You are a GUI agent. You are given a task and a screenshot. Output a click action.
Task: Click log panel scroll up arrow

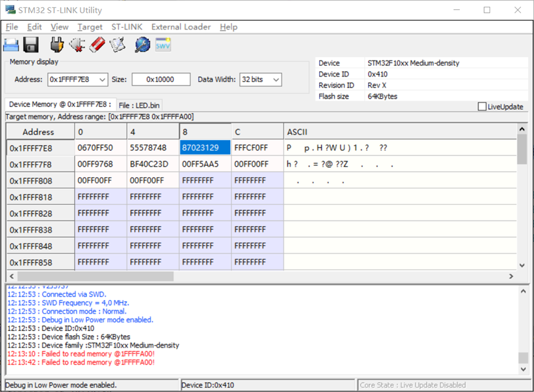(523, 291)
